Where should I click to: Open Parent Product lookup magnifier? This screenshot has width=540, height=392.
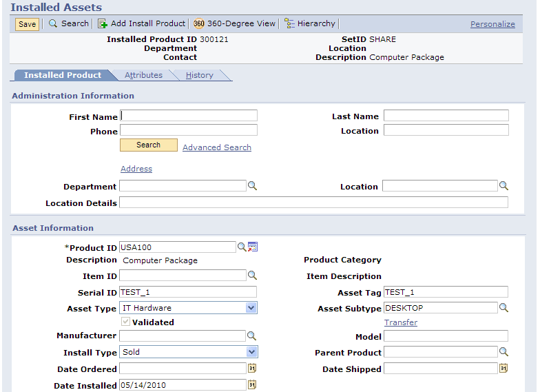click(x=503, y=351)
